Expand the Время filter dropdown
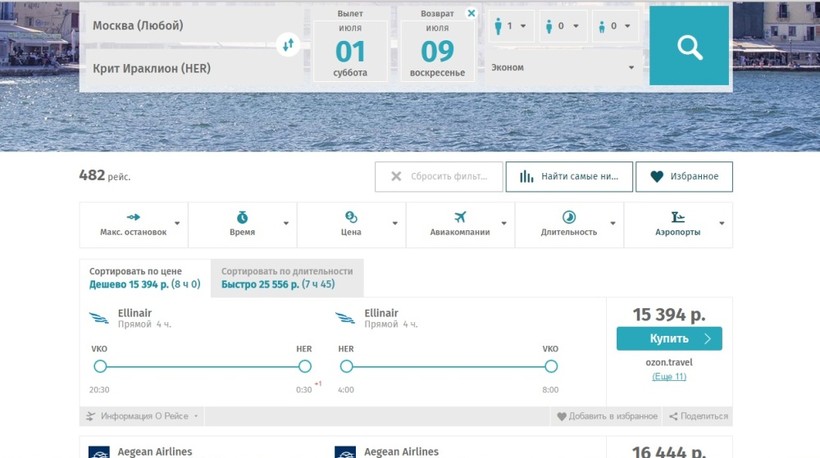The height and width of the screenshot is (458, 820). pyautogui.click(x=242, y=224)
